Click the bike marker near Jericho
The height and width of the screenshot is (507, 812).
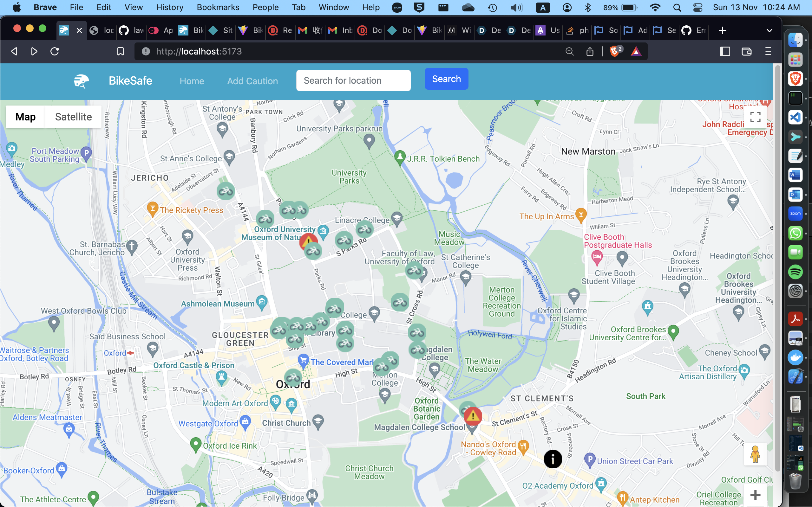click(x=226, y=191)
